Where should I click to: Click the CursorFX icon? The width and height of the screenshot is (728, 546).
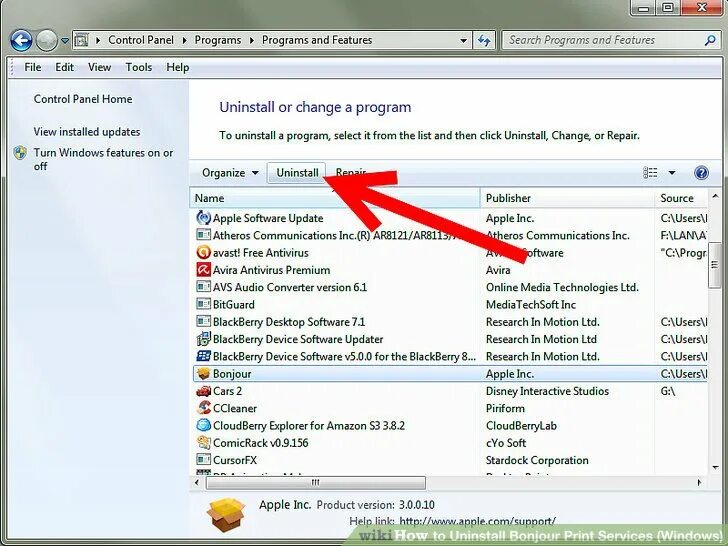[x=203, y=460]
